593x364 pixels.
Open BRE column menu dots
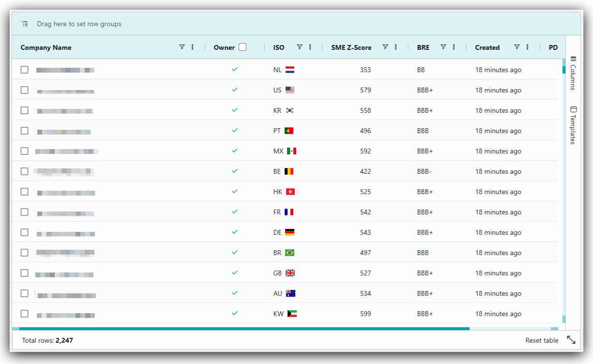coord(454,47)
